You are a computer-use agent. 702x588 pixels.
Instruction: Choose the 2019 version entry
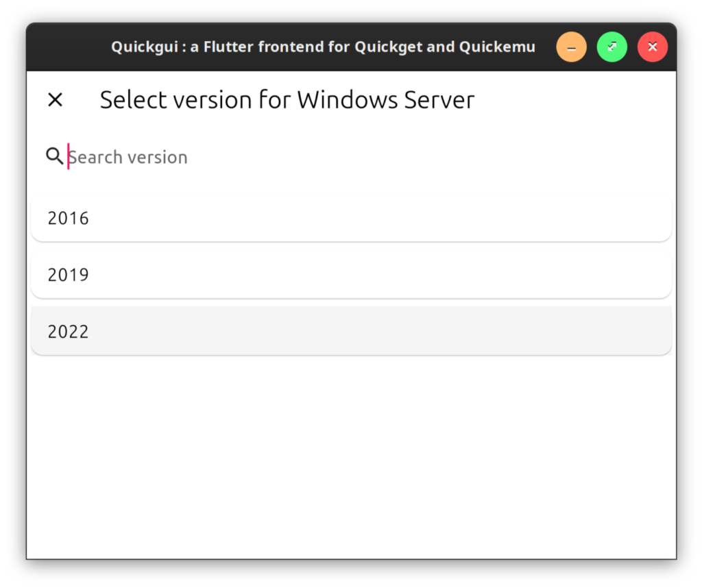click(351, 275)
